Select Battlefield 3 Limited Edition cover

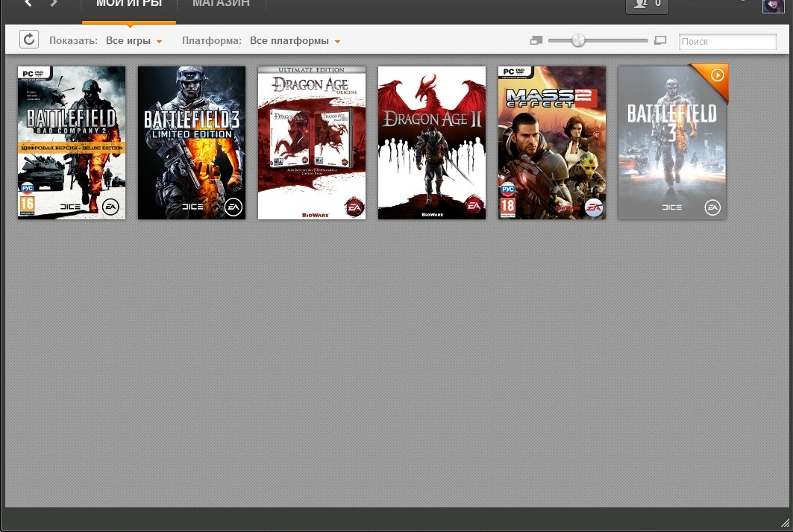point(192,143)
